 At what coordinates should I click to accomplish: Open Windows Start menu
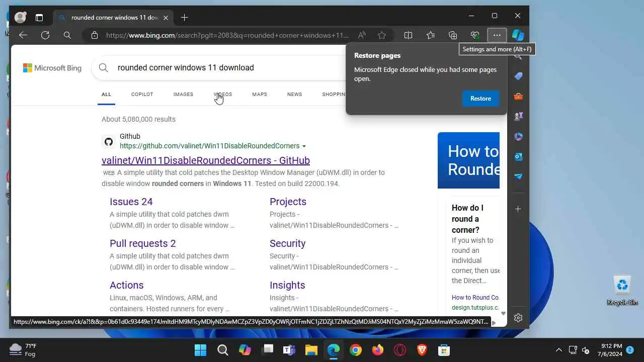pos(200,350)
